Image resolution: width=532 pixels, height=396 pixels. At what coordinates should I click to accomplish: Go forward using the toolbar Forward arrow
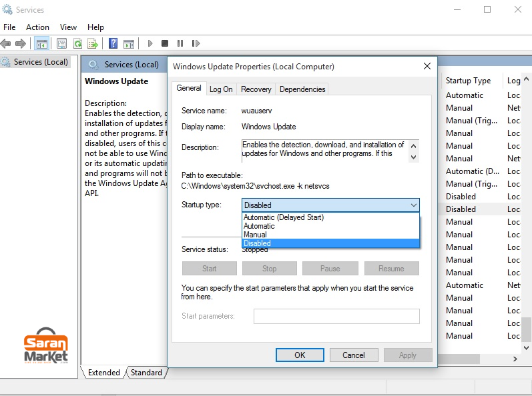click(21, 43)
